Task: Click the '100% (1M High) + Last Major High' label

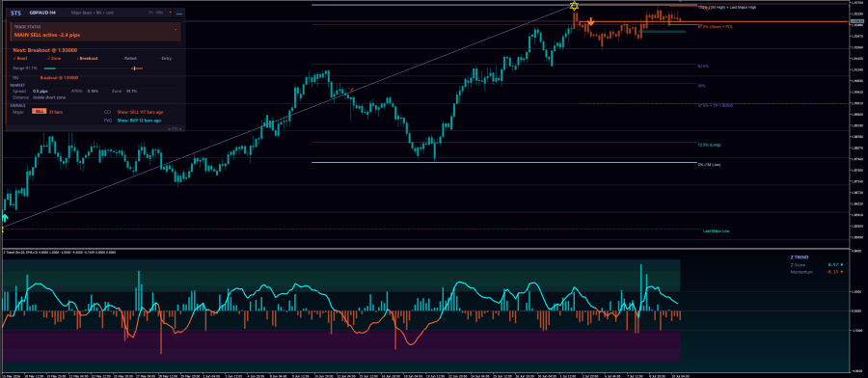Action: click(726, 7)
